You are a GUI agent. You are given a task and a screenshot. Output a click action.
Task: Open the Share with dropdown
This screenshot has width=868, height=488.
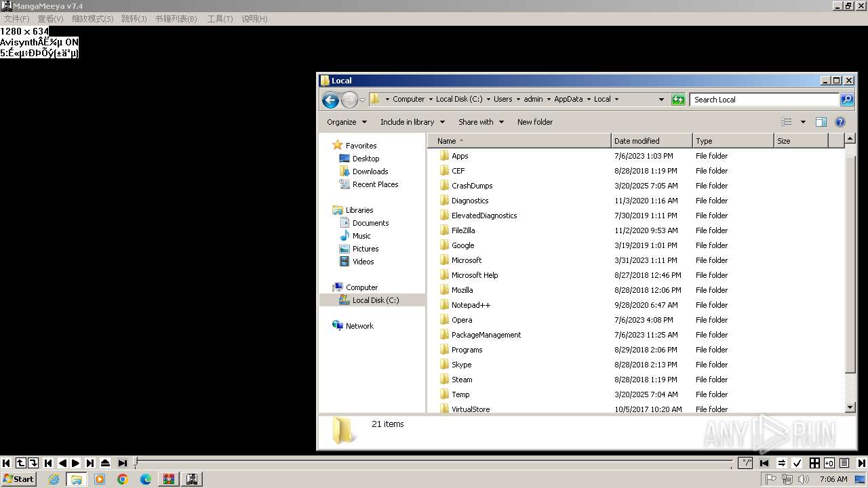(481, 122)
